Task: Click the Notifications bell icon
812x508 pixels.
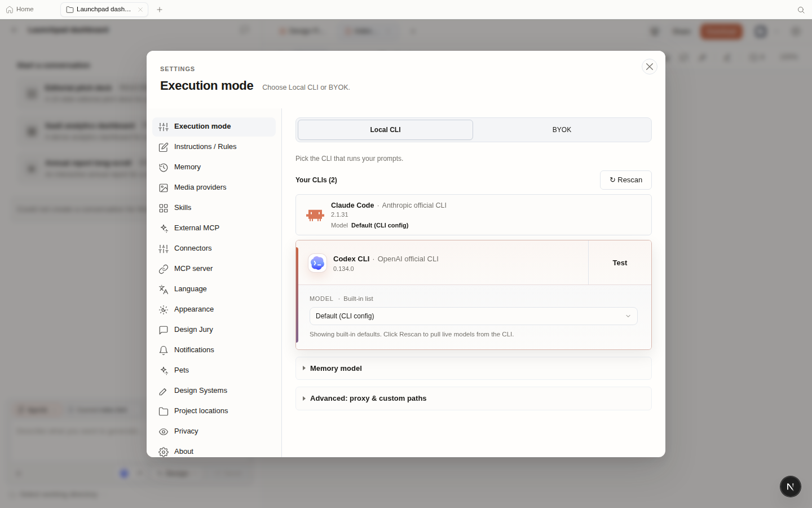Action: click(164, 350)
